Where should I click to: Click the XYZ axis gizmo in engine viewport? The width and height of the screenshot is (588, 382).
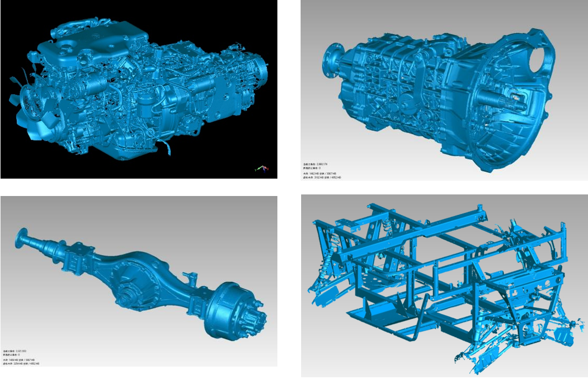263,169
